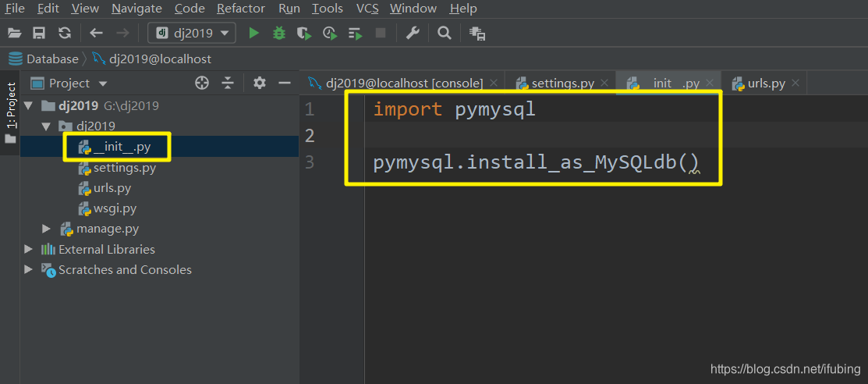Image resolution: width=868 pixels, height=384 pixels.
Task: Click the locate current file crosshair icon
Action: pos(202,83)
